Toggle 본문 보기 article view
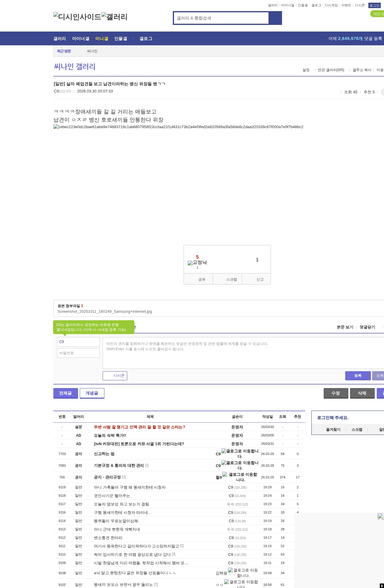 [345, 327]
